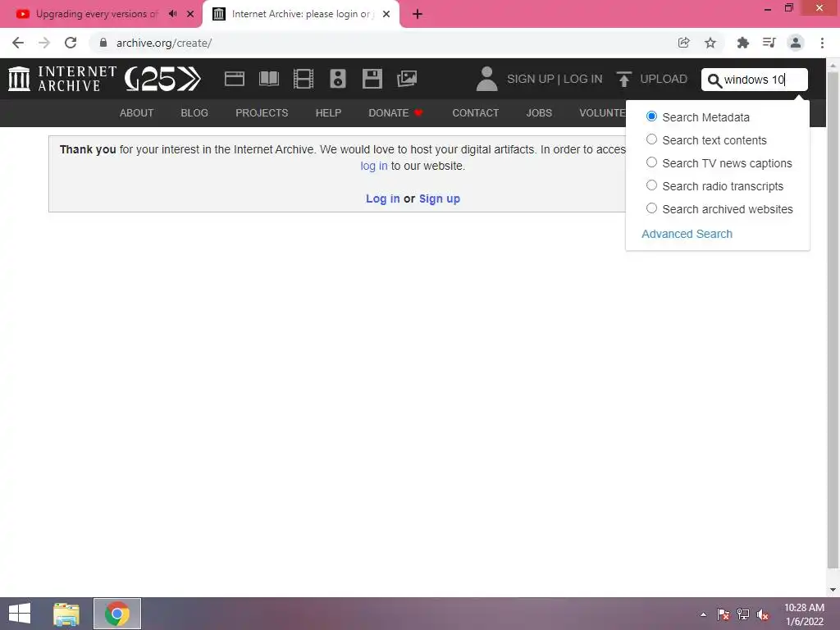Open File Explorer from taskbar

66,614
